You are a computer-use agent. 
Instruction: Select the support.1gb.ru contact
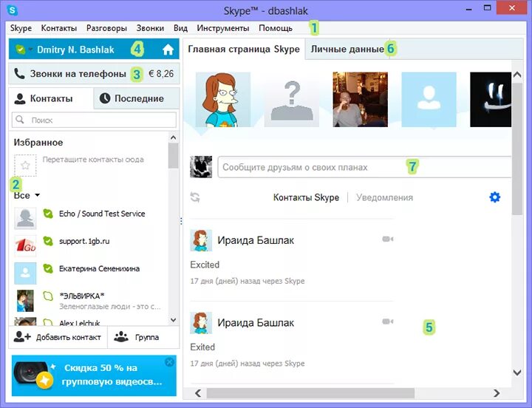[x=88, y=245]
